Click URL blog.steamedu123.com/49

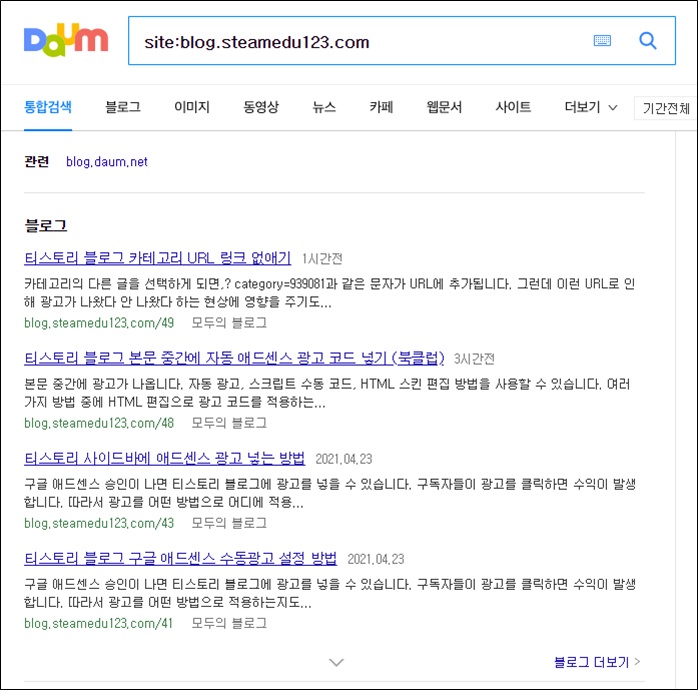click(x=99, y=323)
